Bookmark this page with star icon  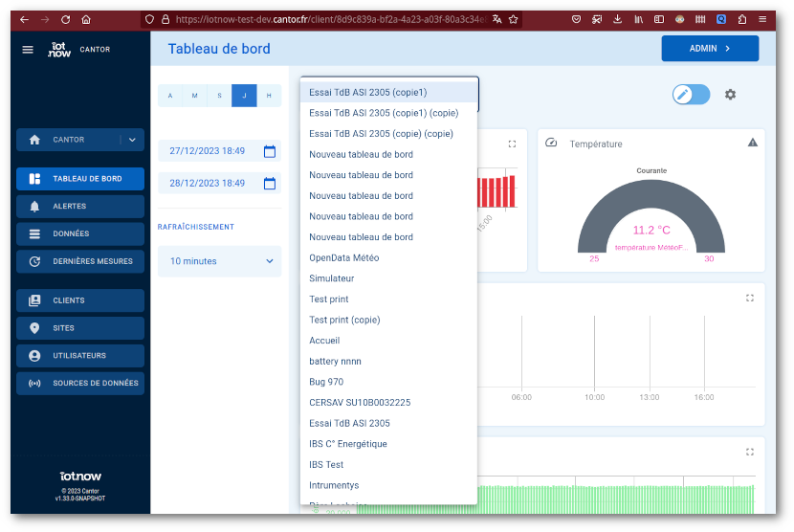[514, 19]
